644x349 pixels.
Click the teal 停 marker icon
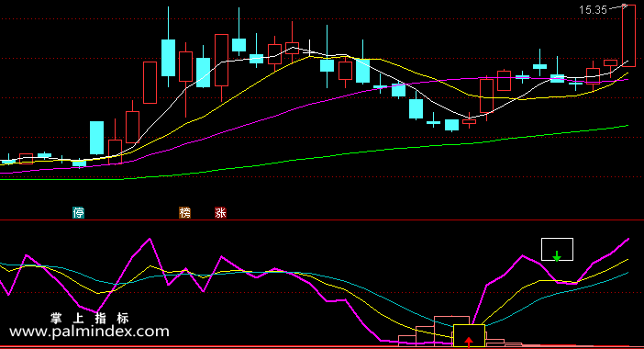click(79, 212)
